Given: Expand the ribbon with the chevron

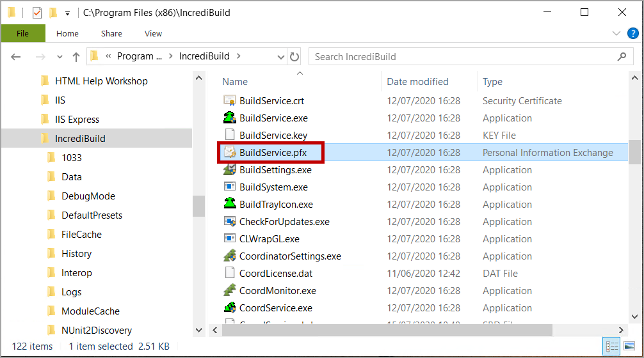Looking at the screenshot, I should coord(616,34).
